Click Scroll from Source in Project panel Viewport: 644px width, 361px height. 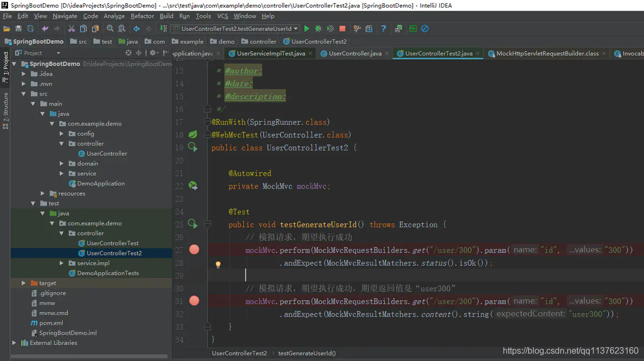point(128,53)
